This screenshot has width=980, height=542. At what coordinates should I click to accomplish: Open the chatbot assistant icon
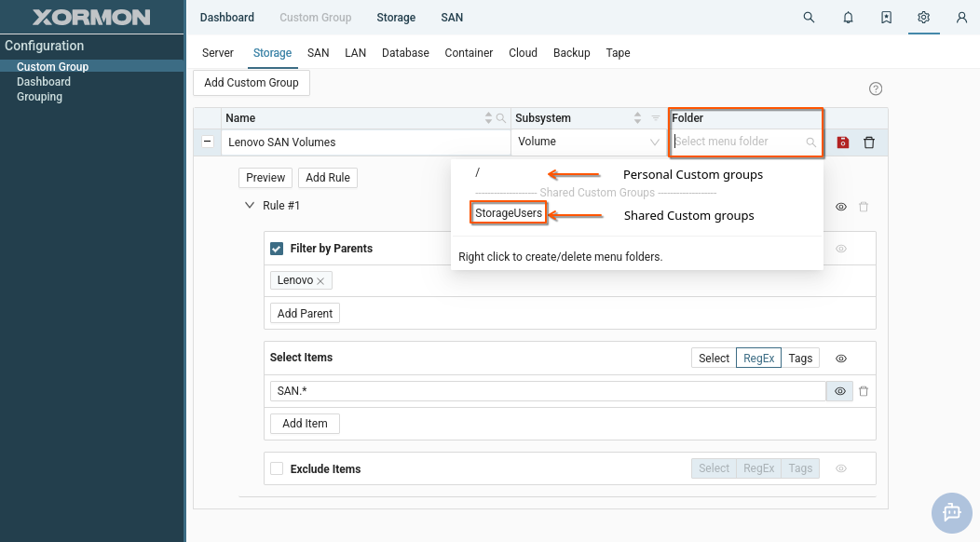click(951, 512)
